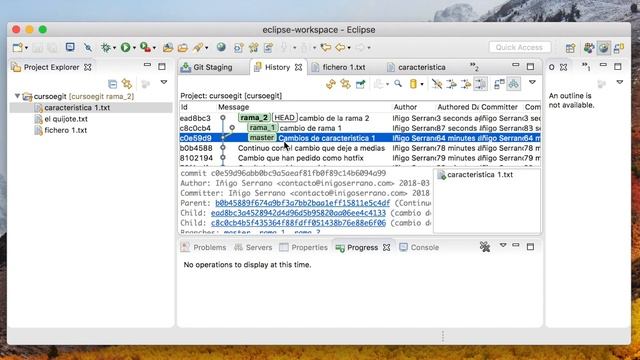Screen dimensions: 640x360
Task: Toggle History Link with Editor and Selection
Action: [345, 84]
